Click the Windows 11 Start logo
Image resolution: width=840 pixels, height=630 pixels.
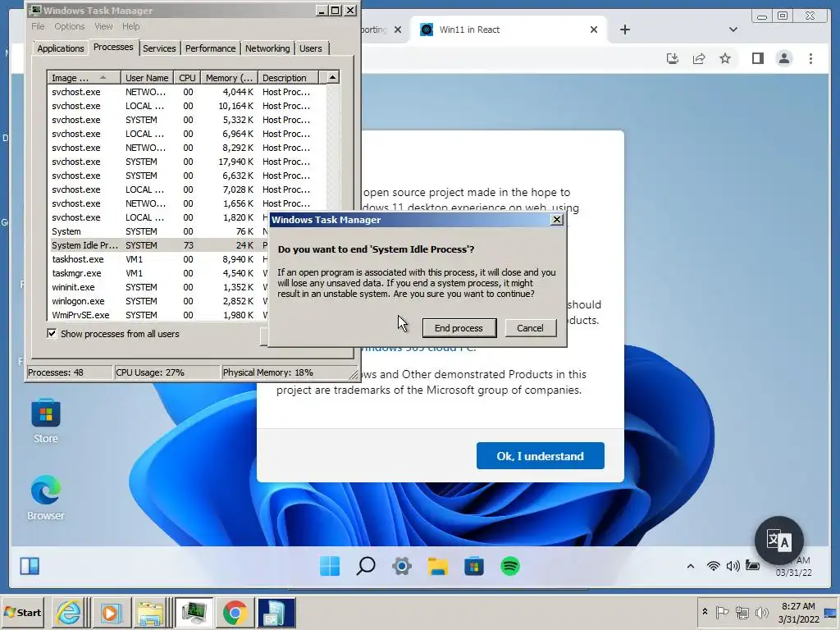pos(330,566)
